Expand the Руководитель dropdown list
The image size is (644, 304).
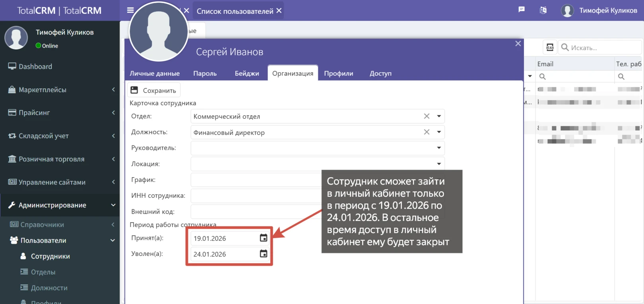click(439, 148)
